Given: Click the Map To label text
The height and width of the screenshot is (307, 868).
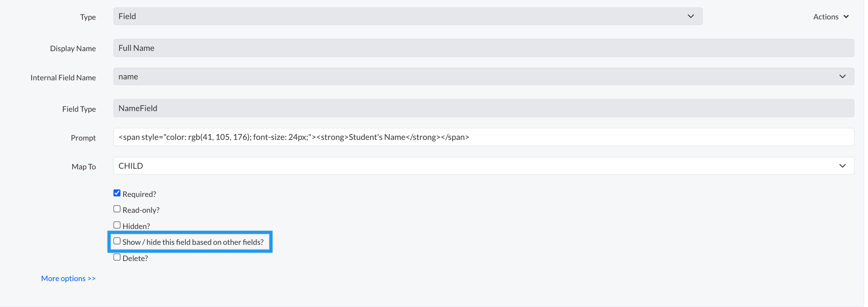Looking at the screenshot, I should pyautogui.click(x=84, y=167).
